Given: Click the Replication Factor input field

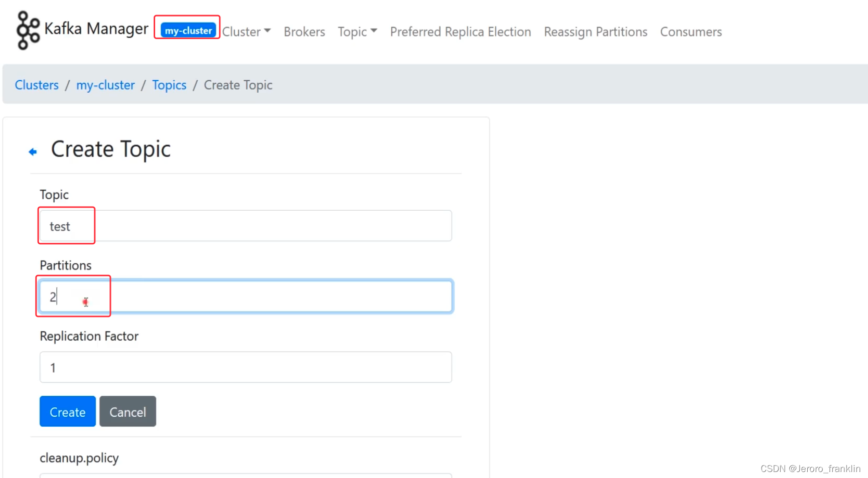Looking at the screenshot, I should (x=245, y=367).
